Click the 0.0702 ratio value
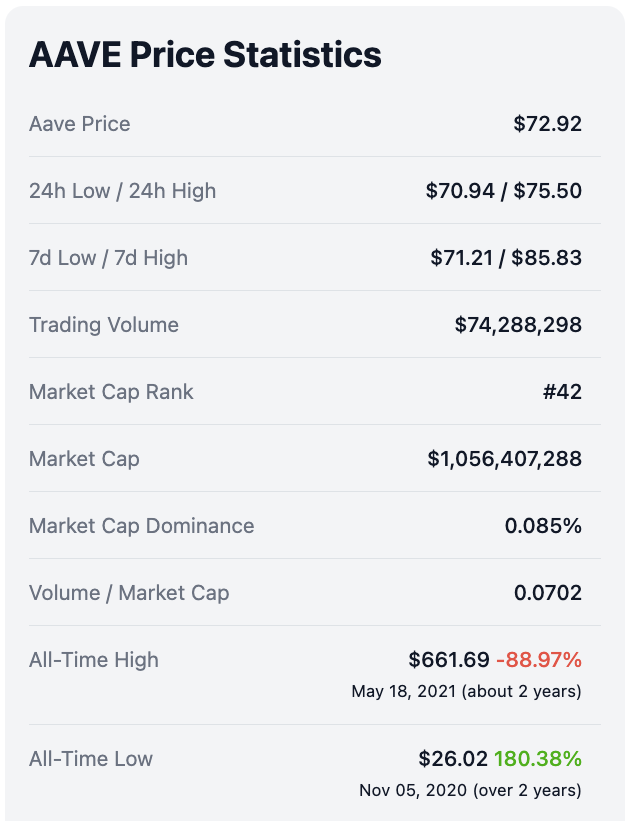 click(548, 593)
